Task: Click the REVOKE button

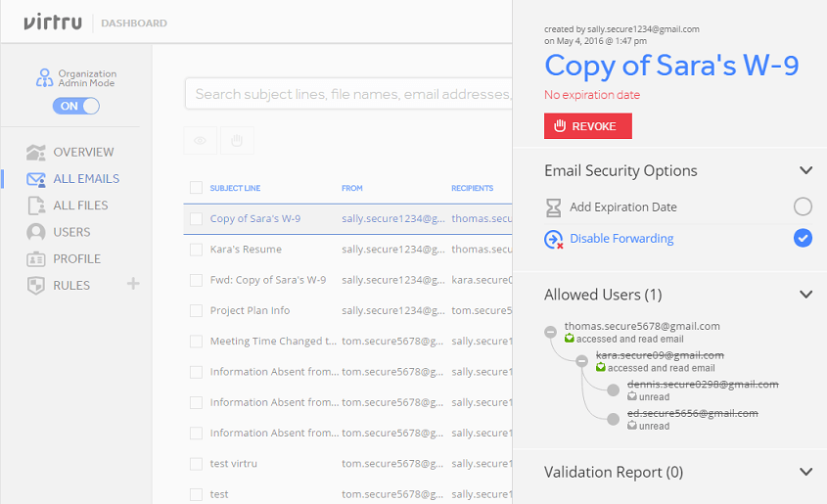Action: 587,126
